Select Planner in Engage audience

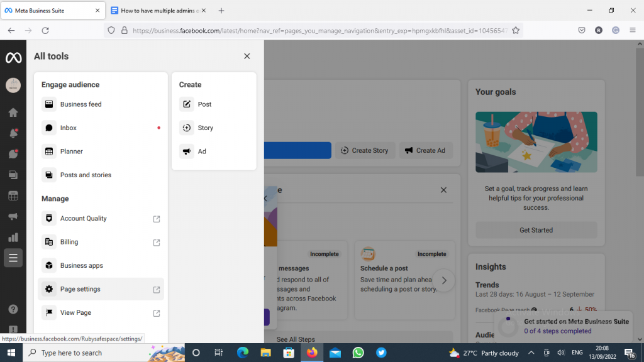point(101,151)
